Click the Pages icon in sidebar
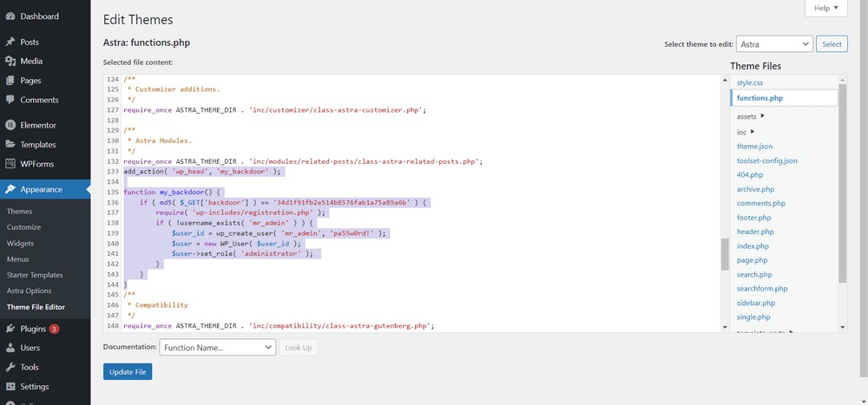Image resolution: width=868 pixels, height=405 pixels. 10,81
